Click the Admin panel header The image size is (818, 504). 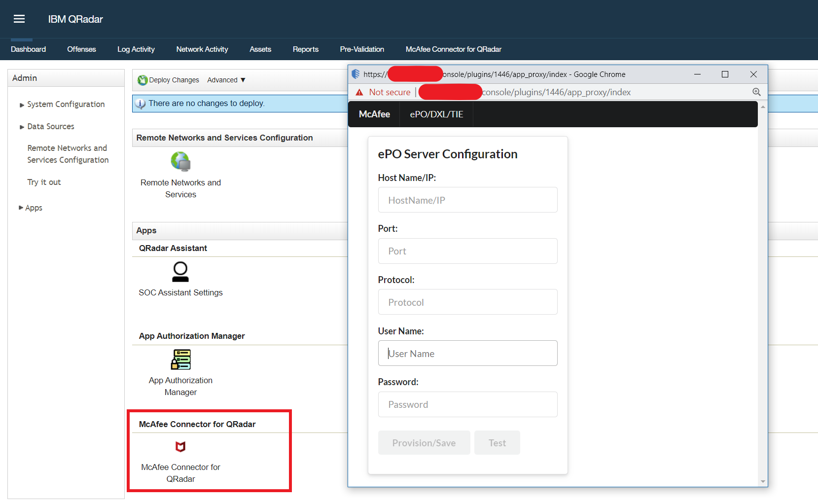(66, 78)
